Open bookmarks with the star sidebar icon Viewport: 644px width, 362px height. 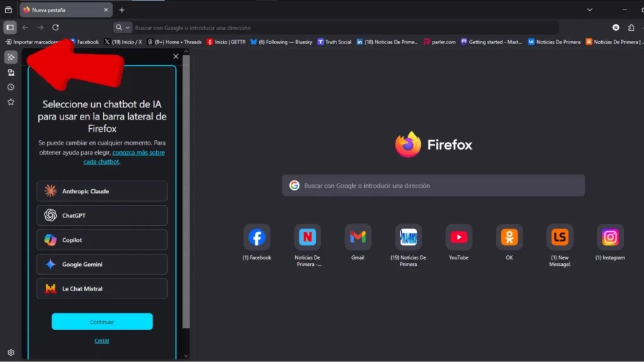[x=10, y=101]
